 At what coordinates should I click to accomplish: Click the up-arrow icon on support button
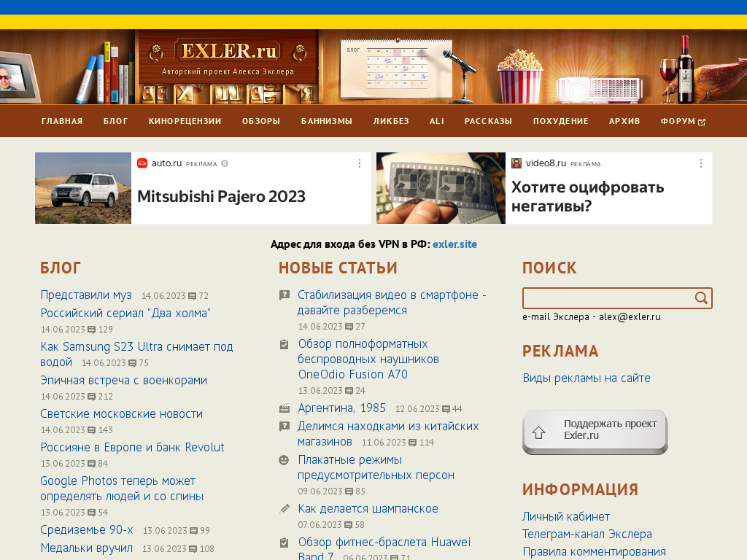coord(539,432)
